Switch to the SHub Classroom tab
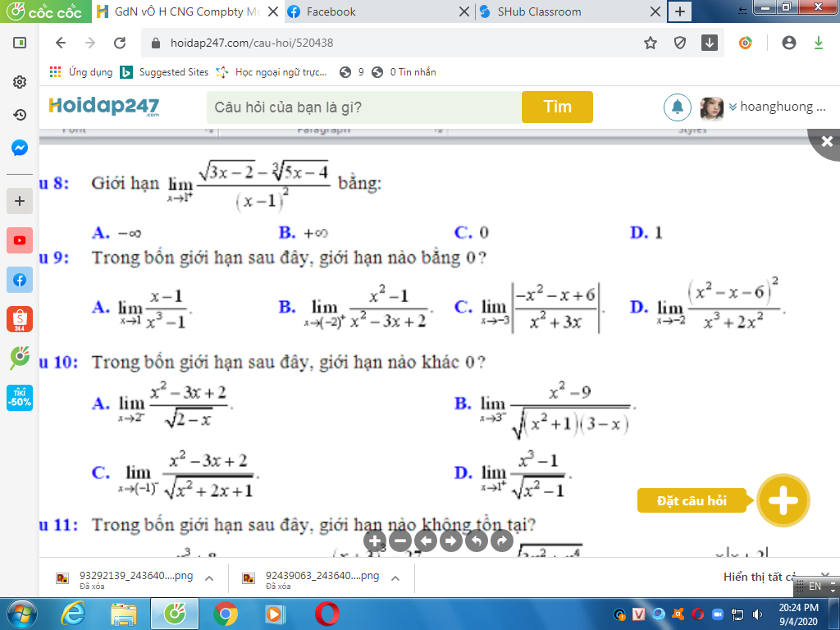Image resolution: width=840 pixels, height=630 pixels. (569, 11)
